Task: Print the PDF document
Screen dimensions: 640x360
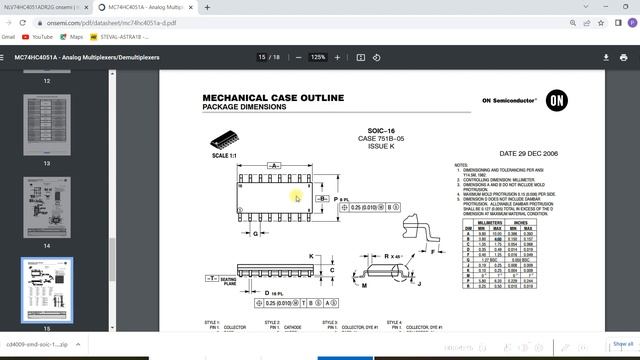Action: [623, 58]
